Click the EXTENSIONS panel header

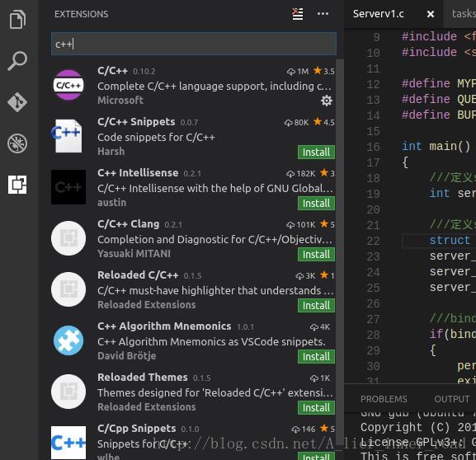coord(81,14)
